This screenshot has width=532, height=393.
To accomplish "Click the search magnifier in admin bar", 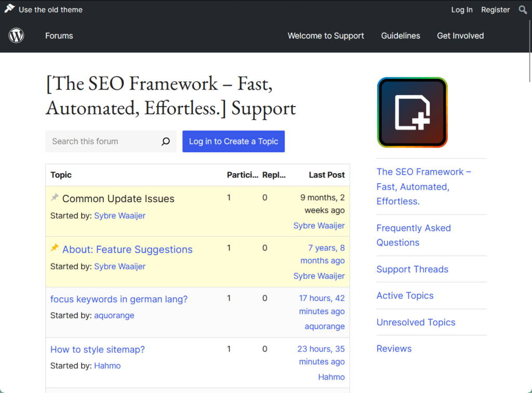I will 523,10.
